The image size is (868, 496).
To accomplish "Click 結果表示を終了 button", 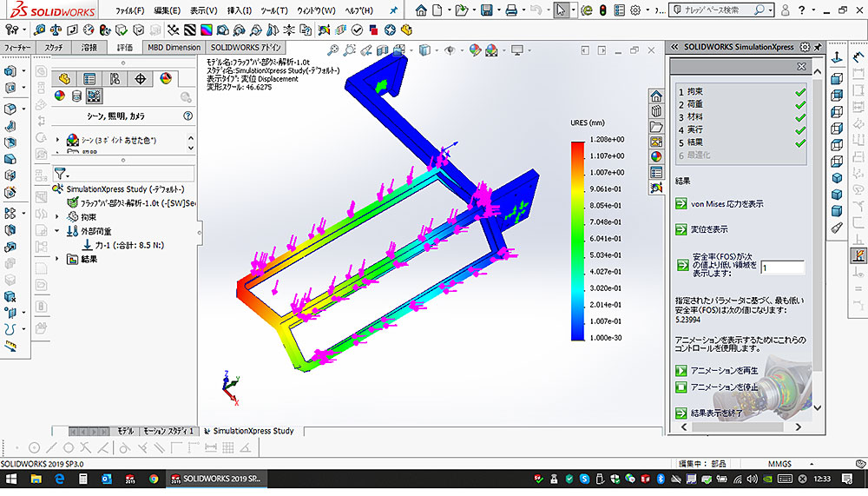I will pos(681,413).
